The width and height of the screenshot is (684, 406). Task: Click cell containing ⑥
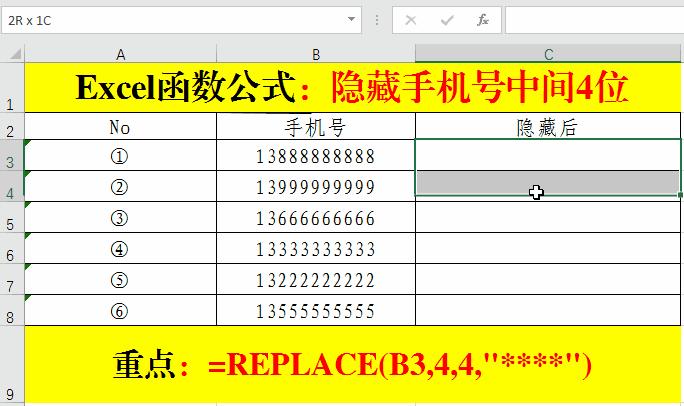(x=120, y=310)
